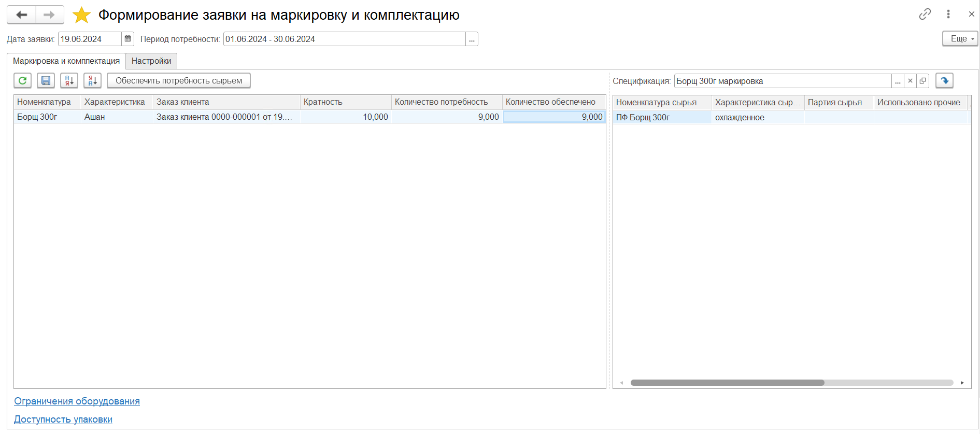This screenshot has width=980, height=434.
Task: Open the Период потребности selection dialog
Action: tap(472, 39)
